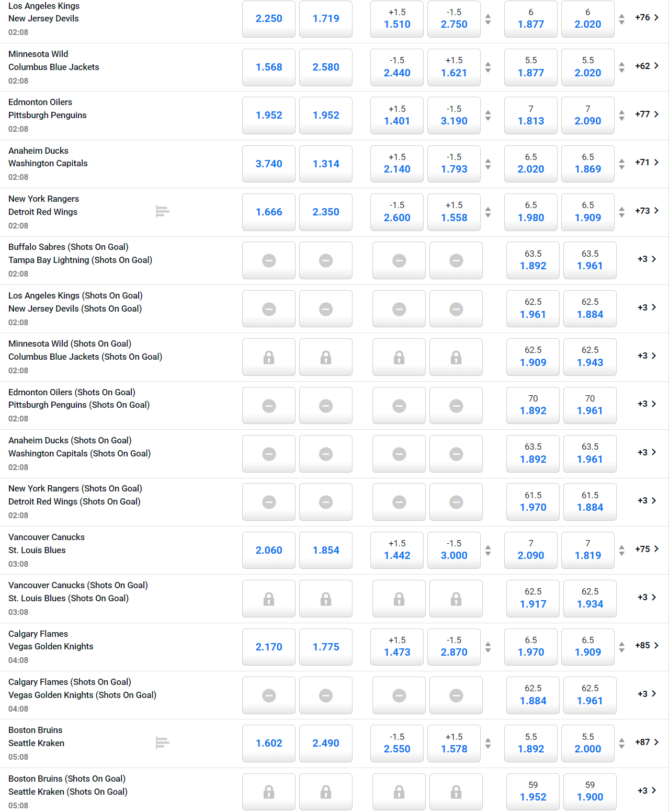Open stats icon for Bruins vs Kraken

pos(162,742)
